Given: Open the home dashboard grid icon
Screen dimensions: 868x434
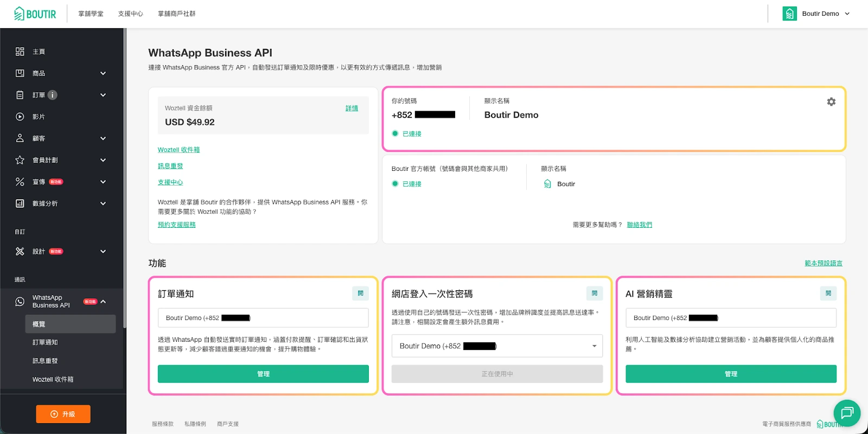Looking at the screenshot, I should pyautogui.click(x=20, y=52).
